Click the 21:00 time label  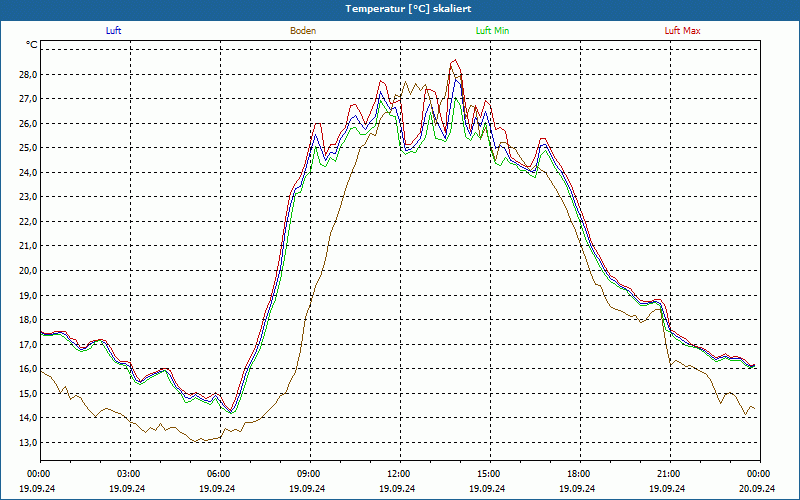tap(669, 474)
